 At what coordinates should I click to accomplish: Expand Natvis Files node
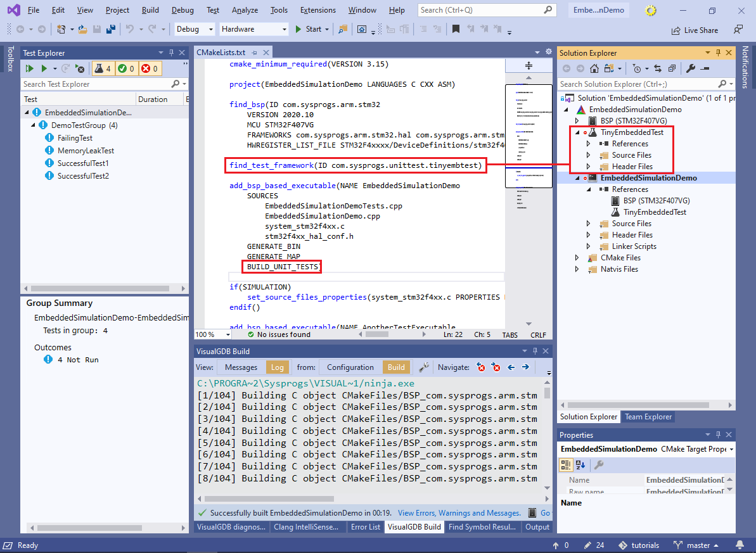click(x=577, y=269)
